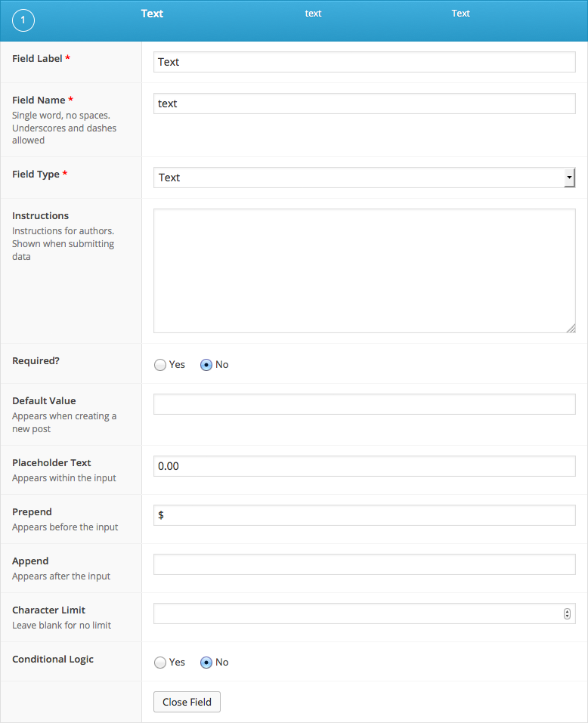Viewport: 588px width, 723px height.
Task: Click the Instructions textarea
Action: pyautogui.click(x=364, y=270)
